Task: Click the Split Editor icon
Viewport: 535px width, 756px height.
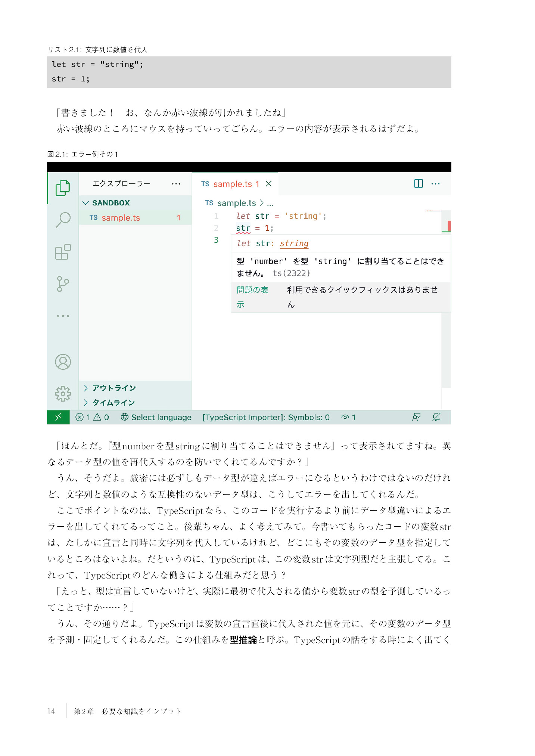Action: coord(419,183)
